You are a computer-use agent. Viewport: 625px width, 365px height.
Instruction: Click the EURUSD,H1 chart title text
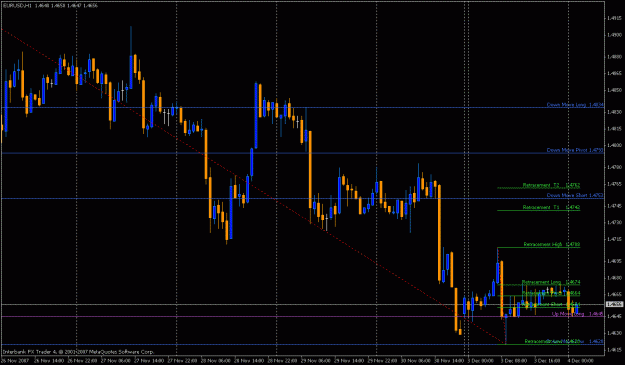tap(51, 6)
